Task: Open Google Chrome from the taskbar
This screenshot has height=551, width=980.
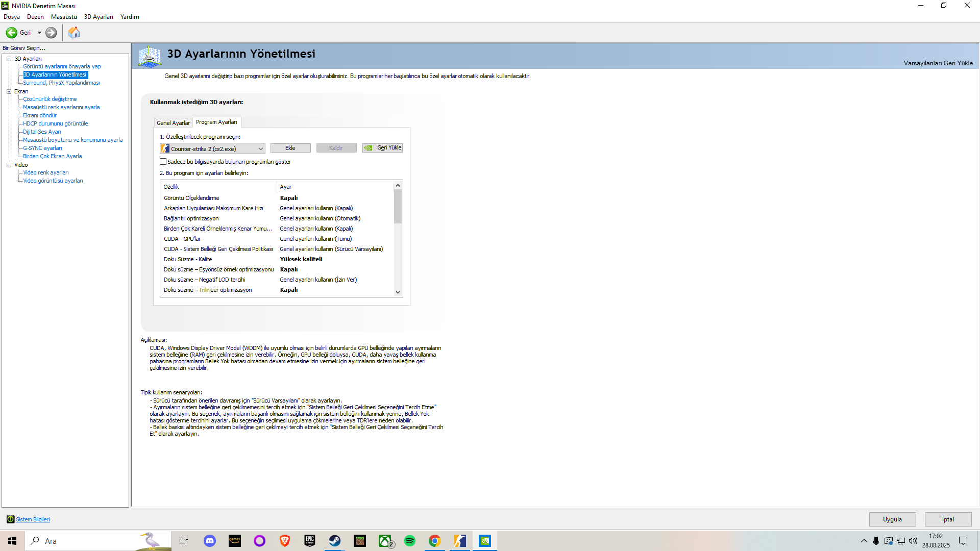Action: [x=435, y=541]
